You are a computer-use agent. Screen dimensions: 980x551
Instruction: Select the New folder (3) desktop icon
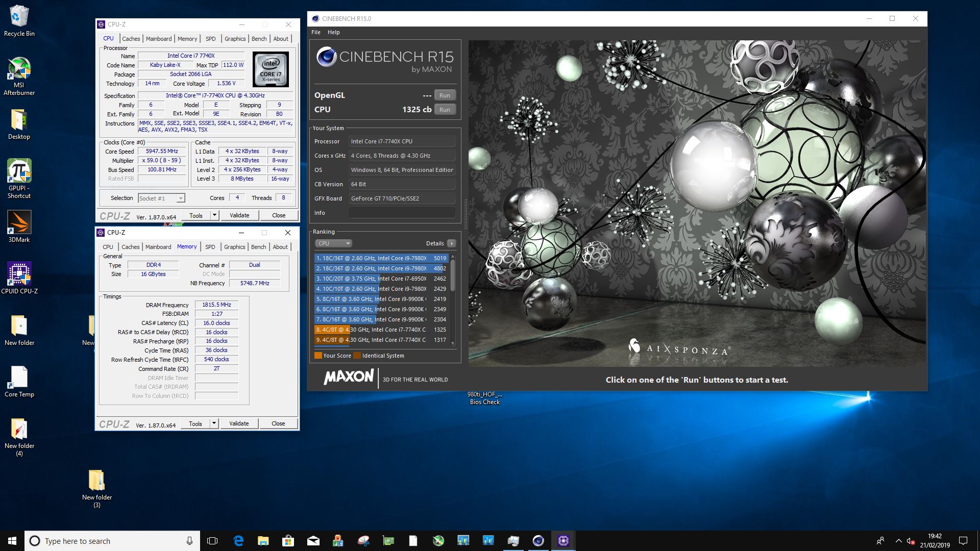96,488
